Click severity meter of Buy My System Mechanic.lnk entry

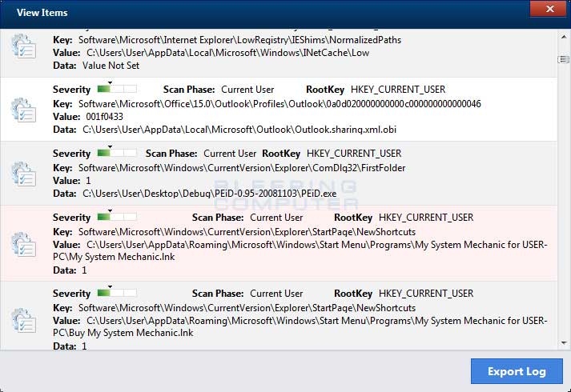[117, 293]
